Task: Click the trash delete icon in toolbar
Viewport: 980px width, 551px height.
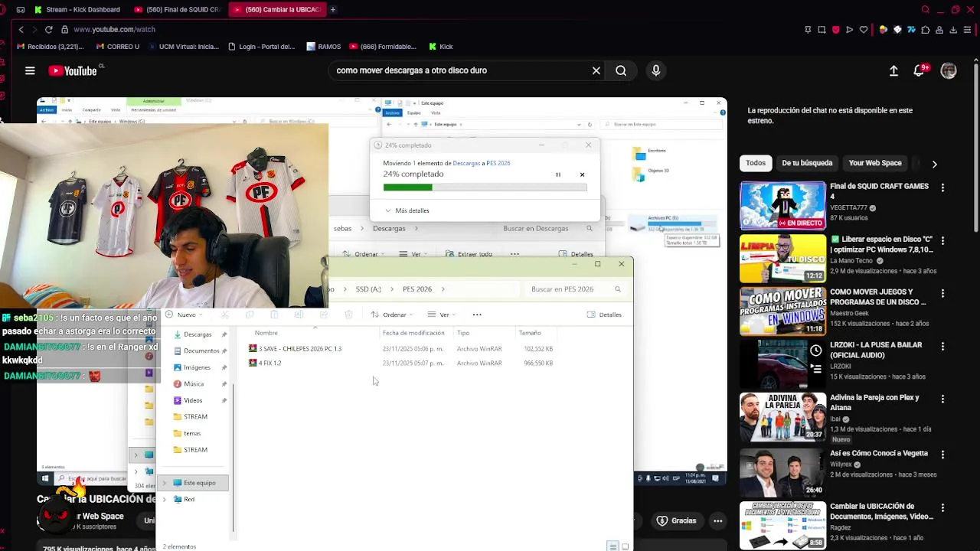Action: click(348, 315)
